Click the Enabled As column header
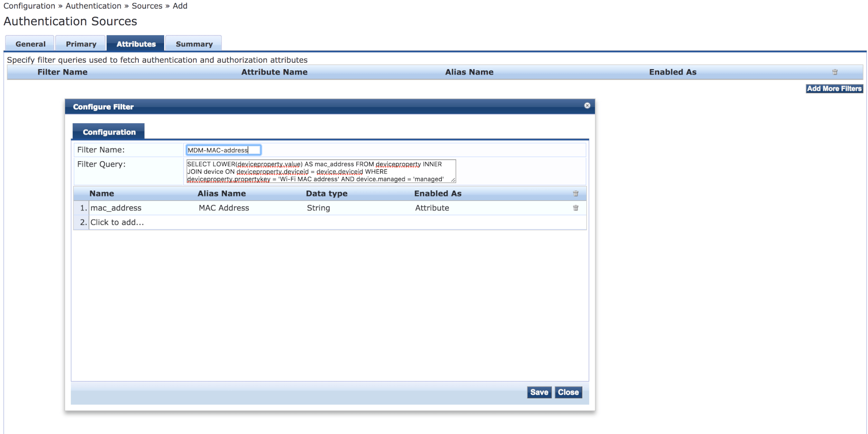 pyautogui.click(x=438, y=193)
